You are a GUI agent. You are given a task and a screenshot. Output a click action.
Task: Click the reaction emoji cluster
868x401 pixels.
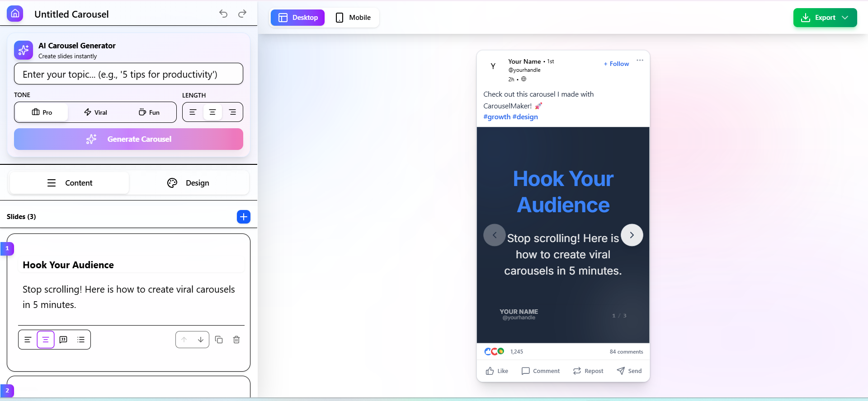tap(494, 351)
